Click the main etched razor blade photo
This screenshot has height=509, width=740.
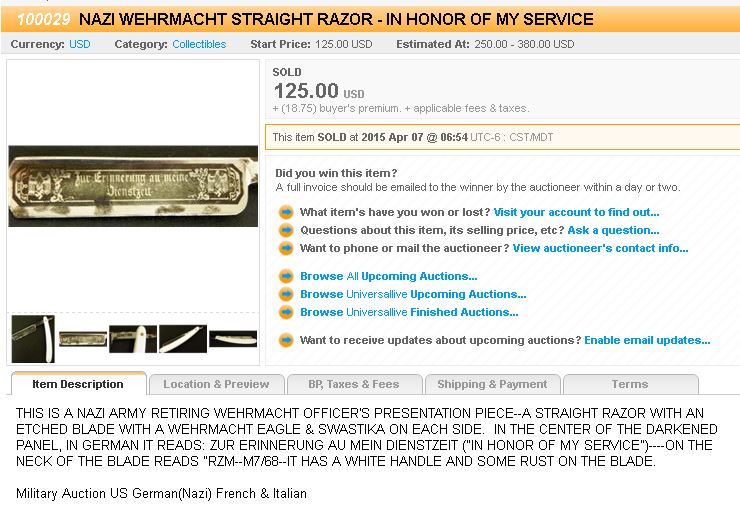click(x=133, y=186)
